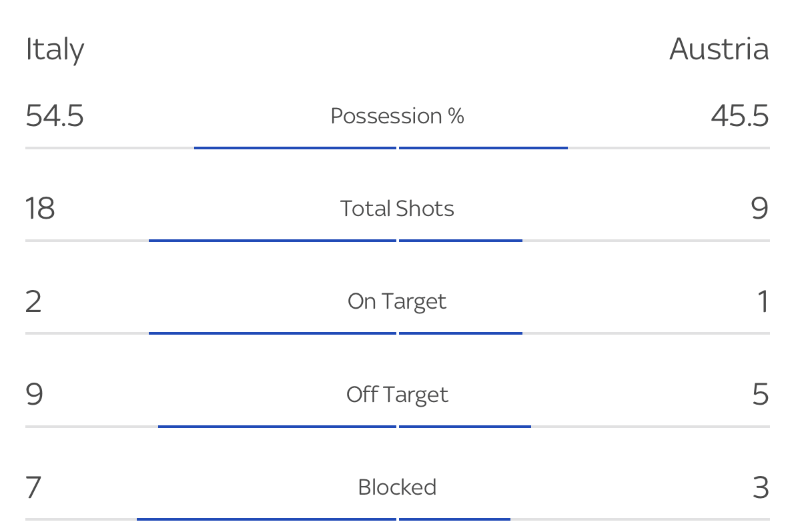Click Italy's blocked shots value 7

[x=34, y=487]
